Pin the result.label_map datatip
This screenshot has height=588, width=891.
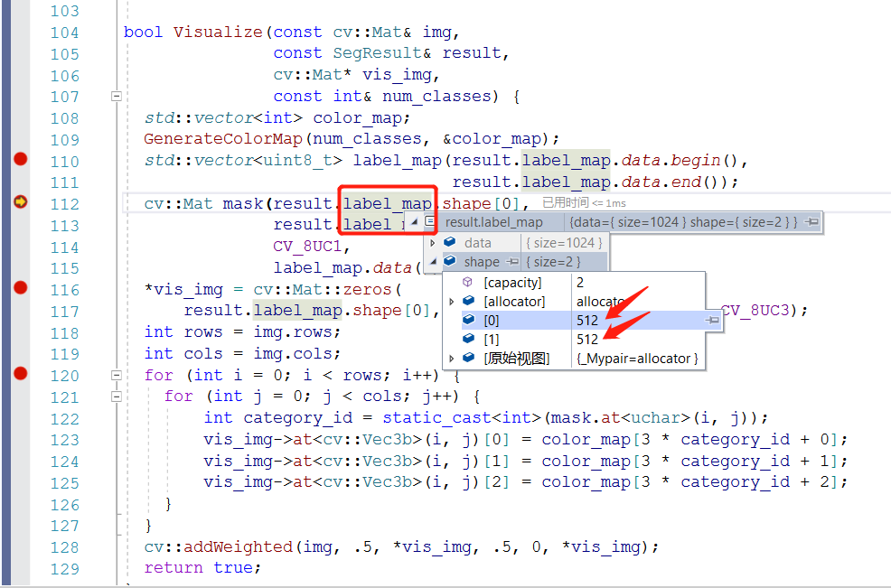(x=812, y=221)
